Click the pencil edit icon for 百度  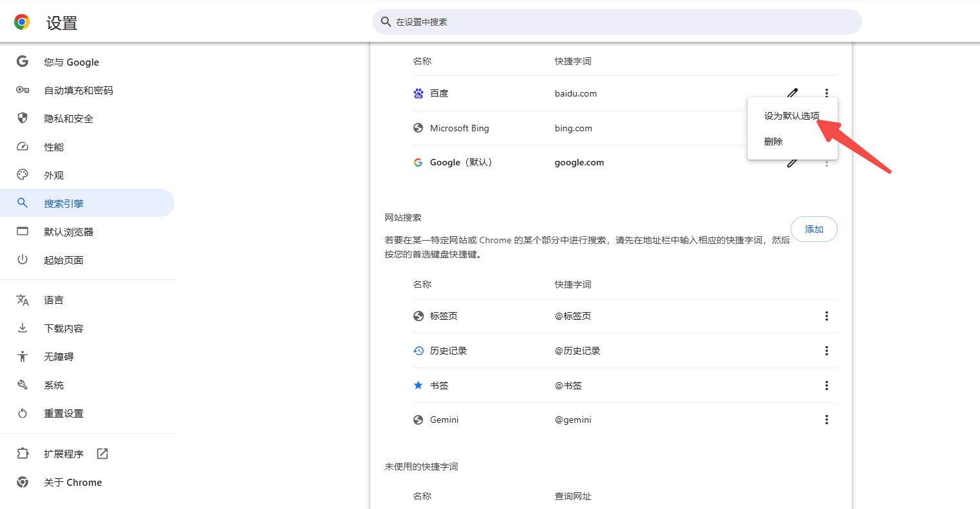(793, 93)
